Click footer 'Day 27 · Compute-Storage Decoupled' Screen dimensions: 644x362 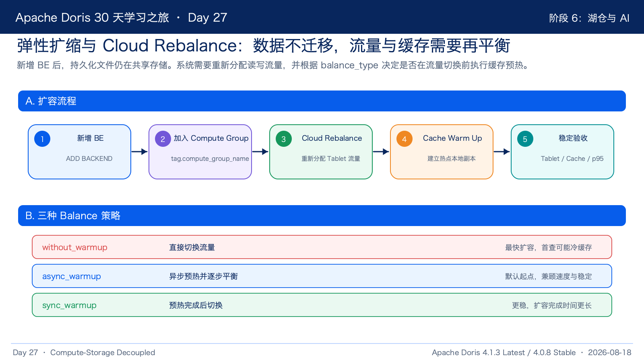click(84, 352)
